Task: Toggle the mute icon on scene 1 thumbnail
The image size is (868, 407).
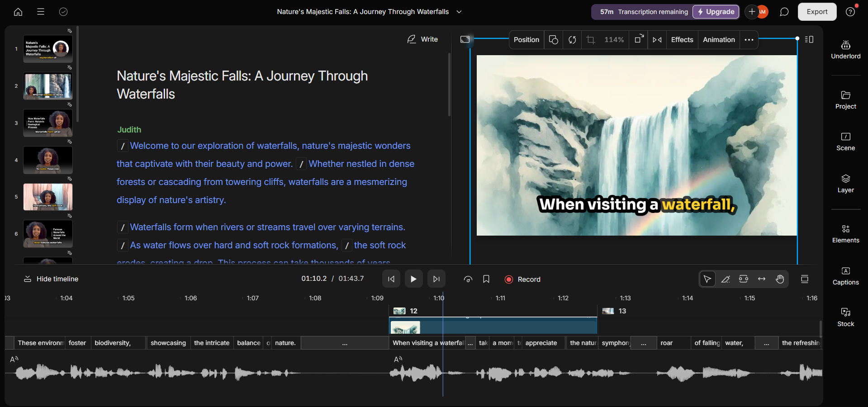Action: click(x=69, y=30)
